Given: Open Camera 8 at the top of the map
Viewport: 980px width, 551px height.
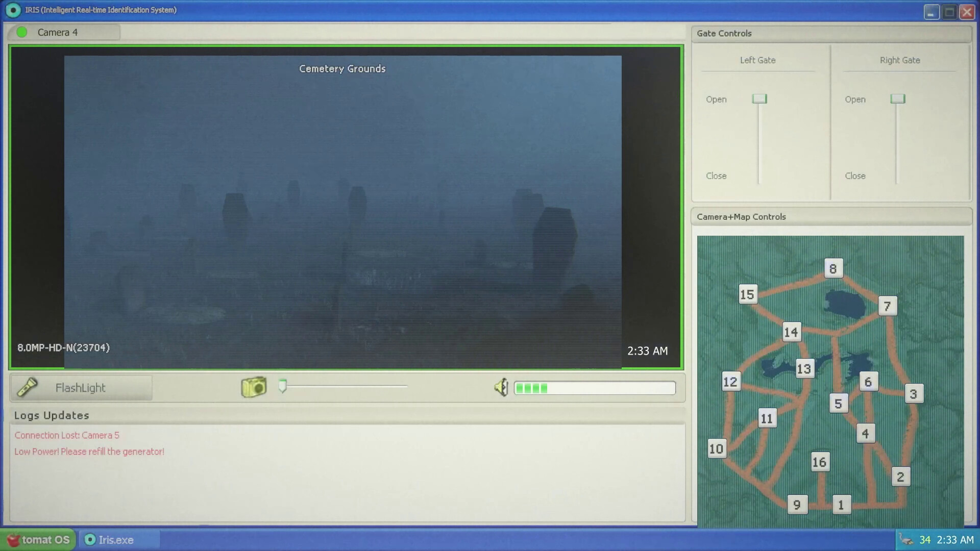Looking at the screenshot, I should [x=833, y=267].
